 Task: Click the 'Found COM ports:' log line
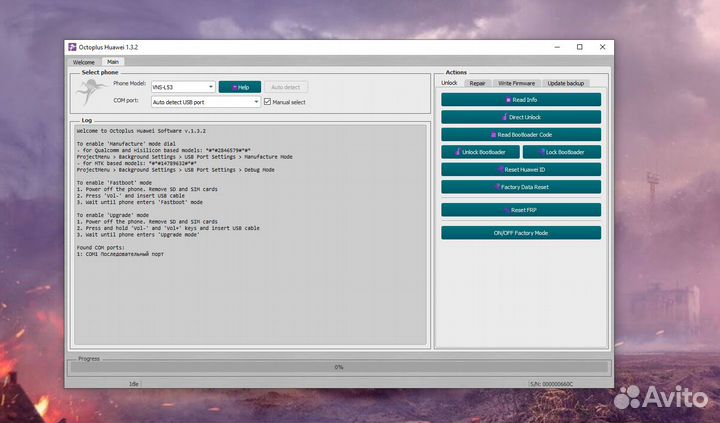[x=101, y=248]
